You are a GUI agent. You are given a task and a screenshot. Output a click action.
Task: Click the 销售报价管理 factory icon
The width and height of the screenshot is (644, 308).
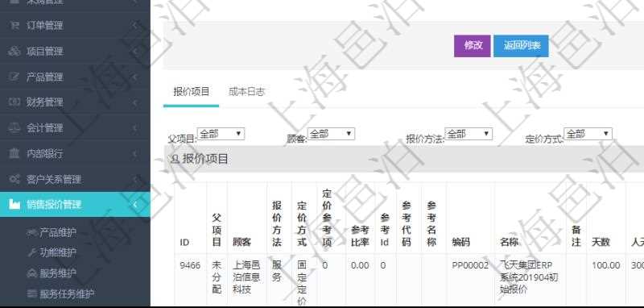pyautogui.click(x=14, y=204)
